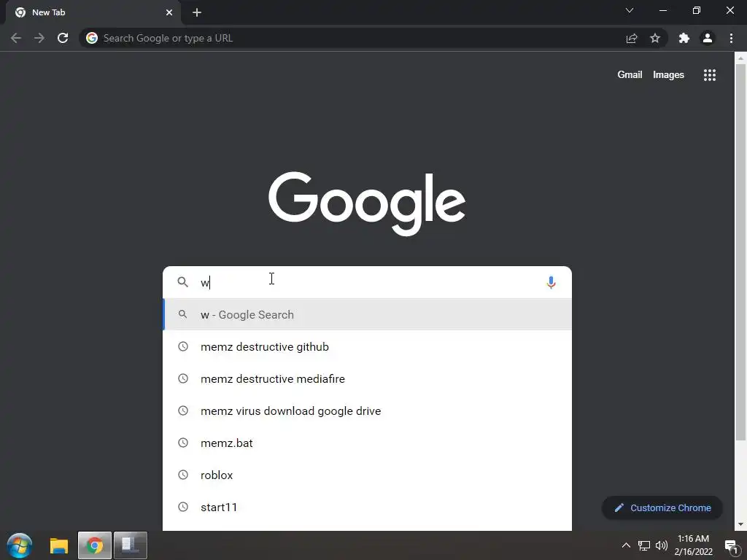Click the Customize Chrome button
The image size is (747, 560).
click(662, 507)
